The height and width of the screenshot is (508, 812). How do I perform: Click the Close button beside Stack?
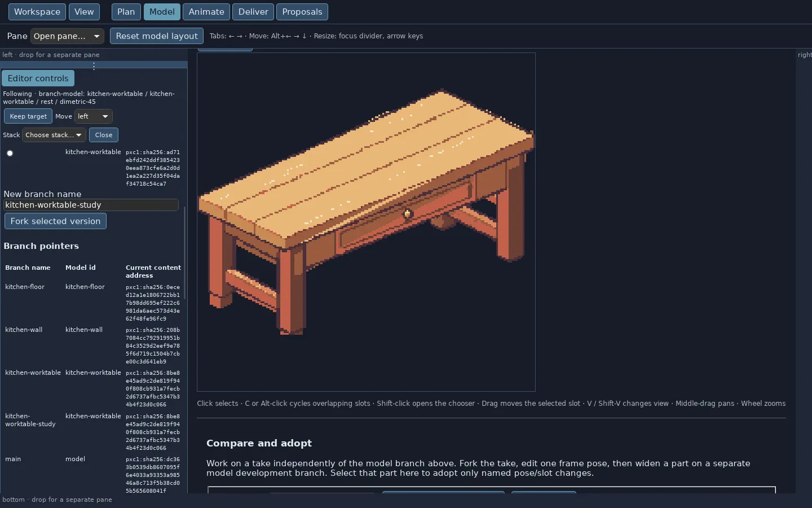click(104, 135)
